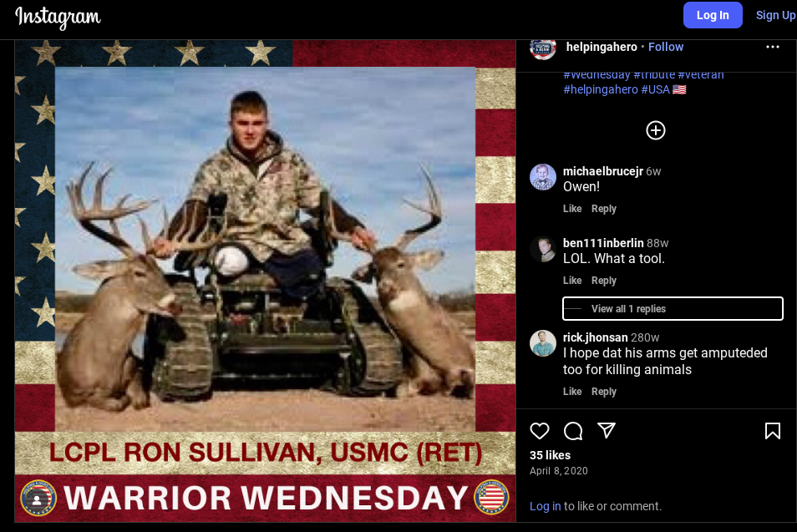The height and width of the screenshot is (532, 797).
Task: Expand View all 1 replies
Action: [673, 308]
